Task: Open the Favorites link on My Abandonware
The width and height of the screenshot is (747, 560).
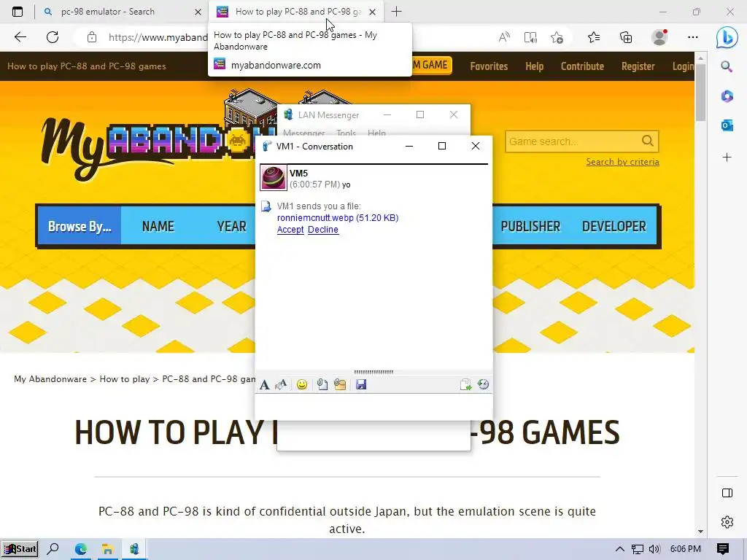Action: pos(489,66)
